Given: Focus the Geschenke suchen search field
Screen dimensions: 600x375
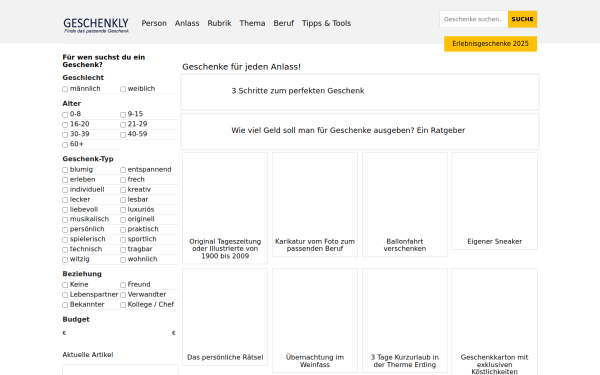Looking at the screenshot, I should click(473, 19).
